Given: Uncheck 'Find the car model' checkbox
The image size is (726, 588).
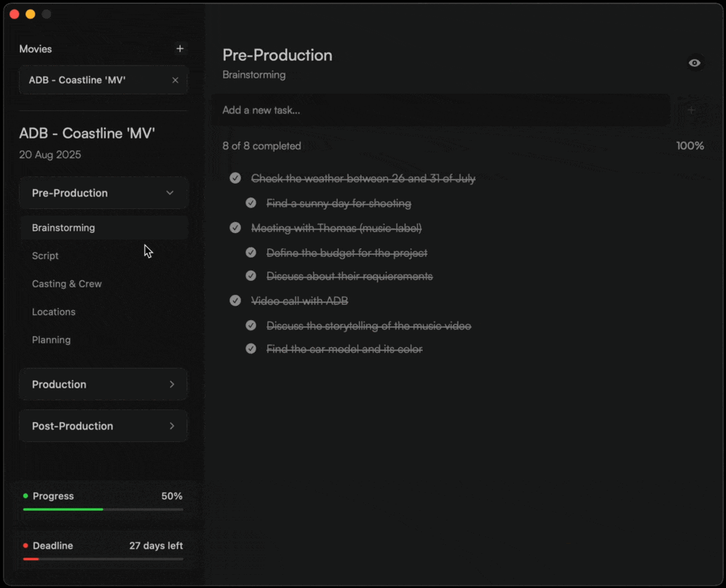Looking at the screenshot, I should 250,349.
